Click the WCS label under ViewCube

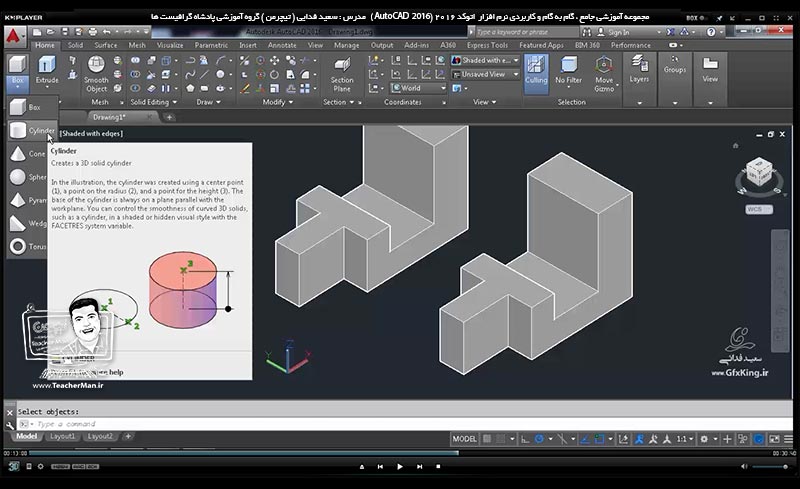[x=759, y=209]
